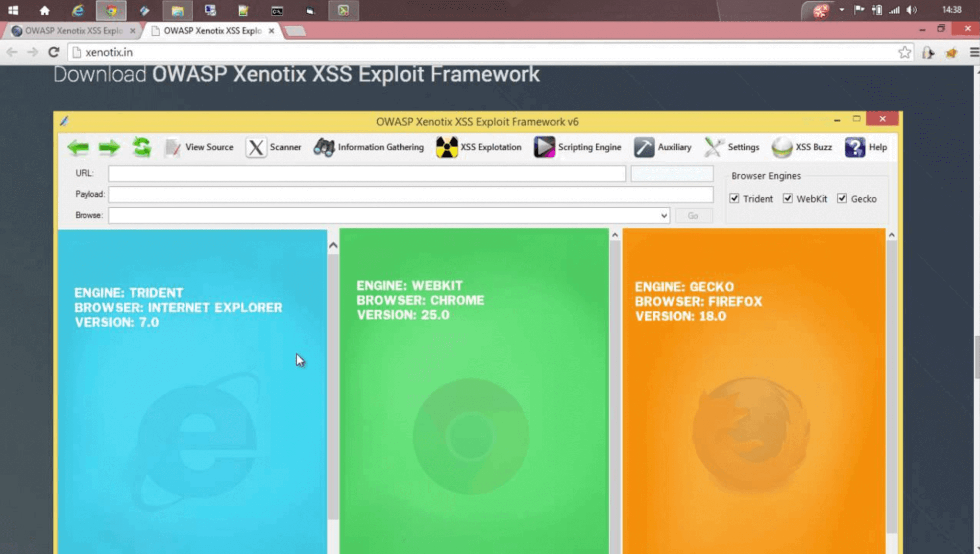Viewport: 980px width, 554px height.
Task: Click the green forward arrow in Xenotix toolbar
Action: (109, 147)
